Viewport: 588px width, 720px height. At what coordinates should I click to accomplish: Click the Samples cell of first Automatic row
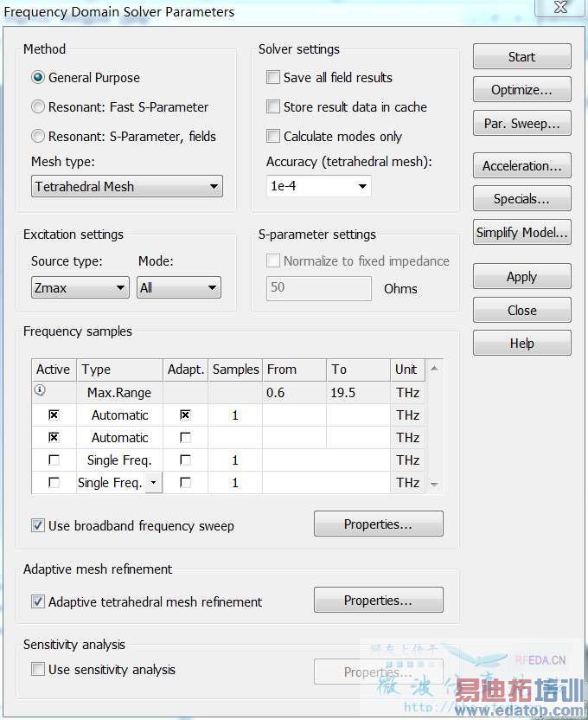tap(235, 415)
